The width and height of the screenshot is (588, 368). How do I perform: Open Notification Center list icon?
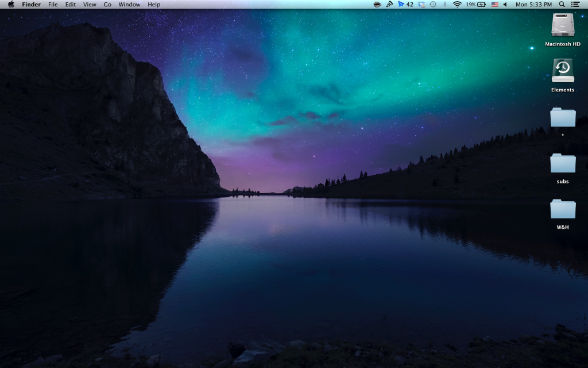tap(575, 5)
